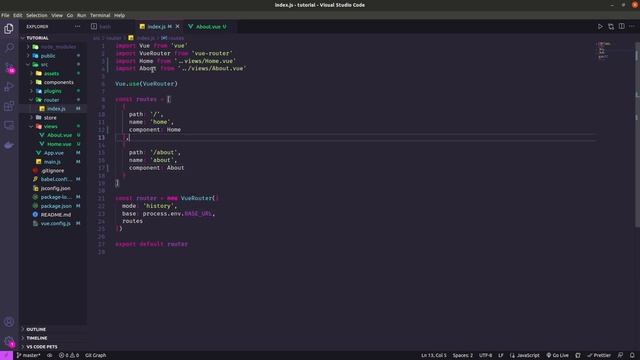Open Explorer views and more actions ellipsis
Screen dimensions: 640x360
78,27
